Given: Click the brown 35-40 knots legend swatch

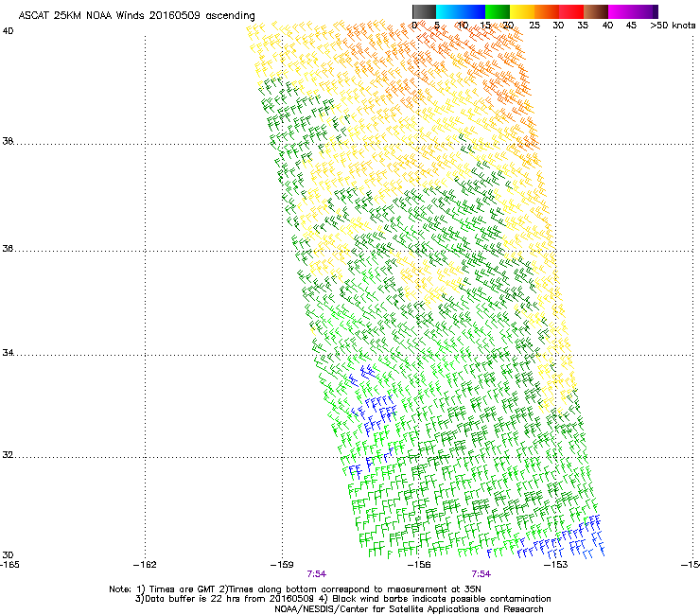Looking at the screenshot, I should [596, 11].
